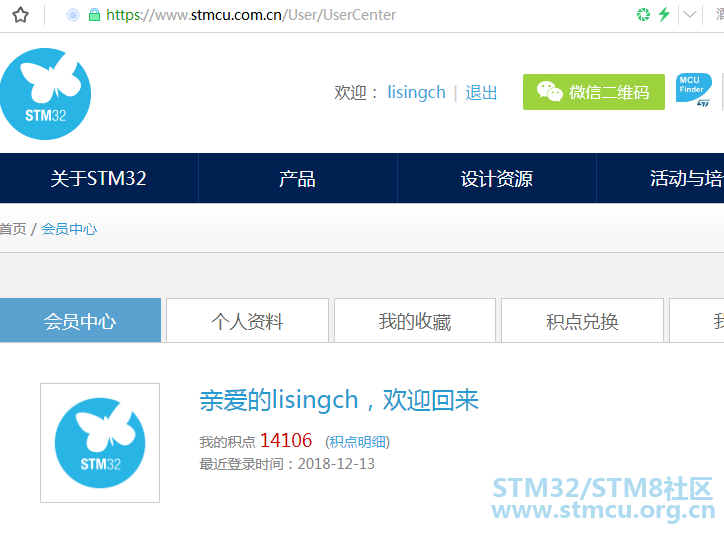Open the 设计资源 navigation menu
The height and width of the screenshot is (533, 724).
coord(497,178)
